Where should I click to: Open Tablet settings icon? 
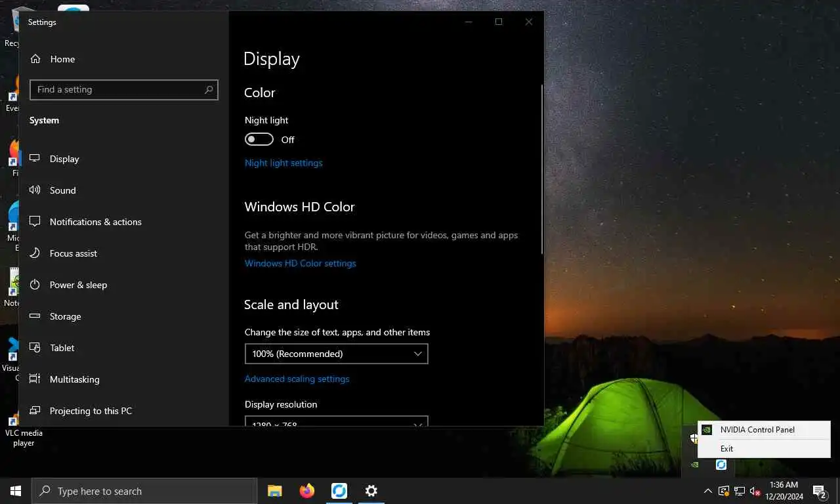click(x=35, y=348)
